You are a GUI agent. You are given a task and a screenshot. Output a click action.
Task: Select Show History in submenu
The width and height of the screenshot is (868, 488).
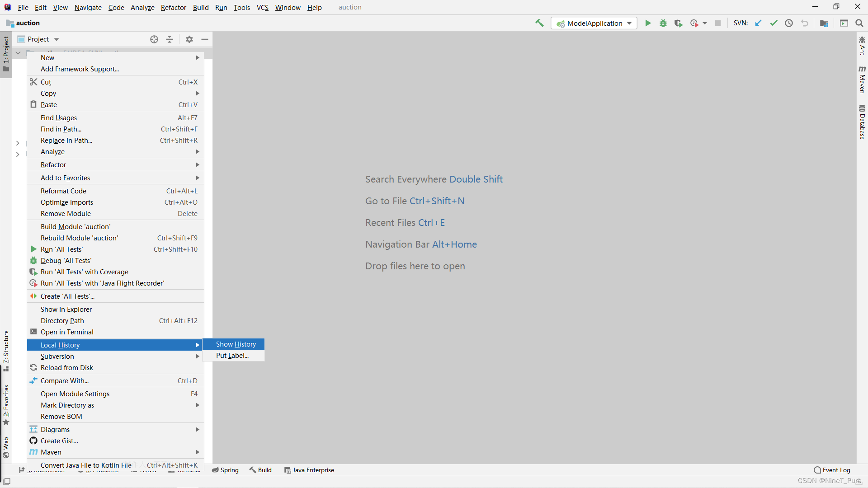(x=236, y=344)
